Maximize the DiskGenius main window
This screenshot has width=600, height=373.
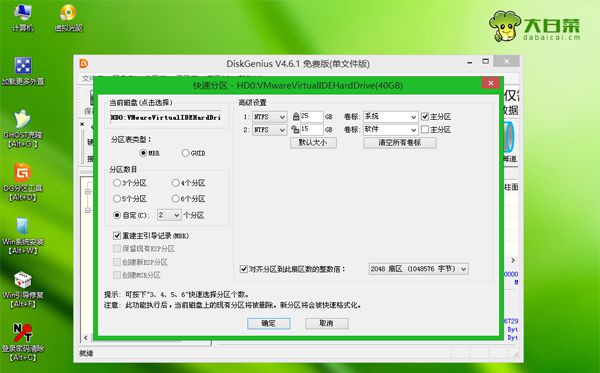[485, 61]
